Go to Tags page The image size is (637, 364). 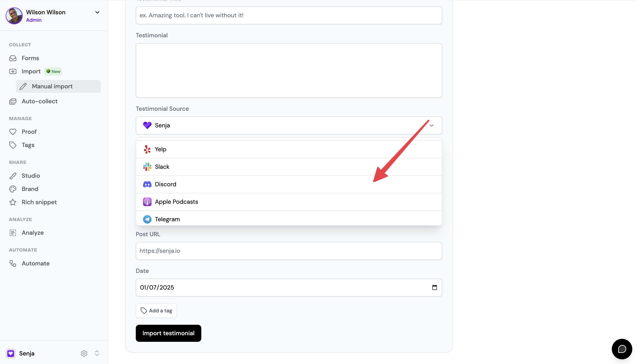click(x=28, y=145)
